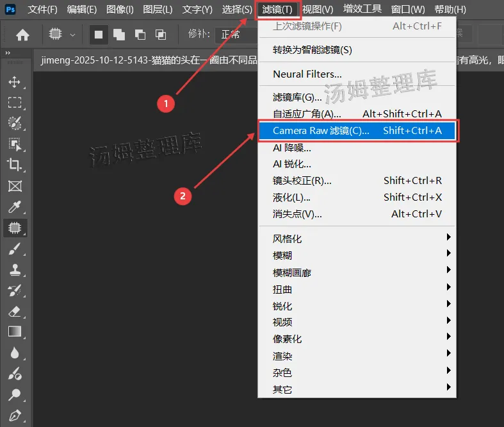Viewport: 504px width, 427px height.
Task: Open the 选择(S) menu
Action: coord(237,10)
